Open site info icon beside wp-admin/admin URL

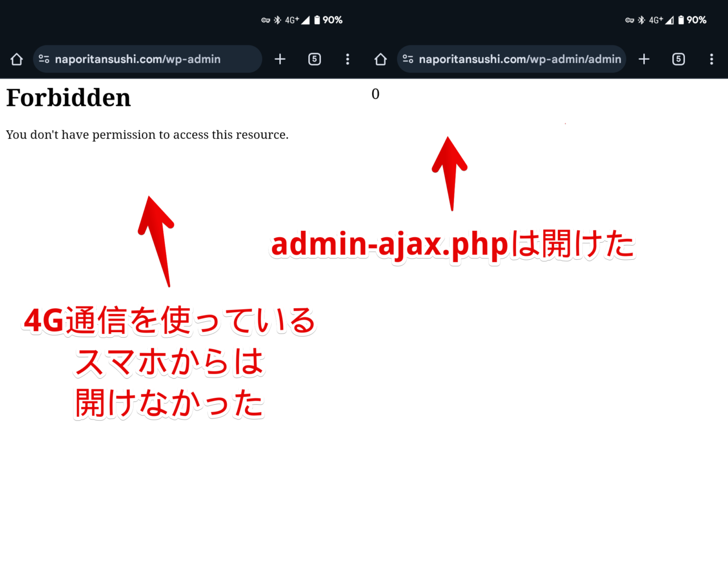(408, 59)
